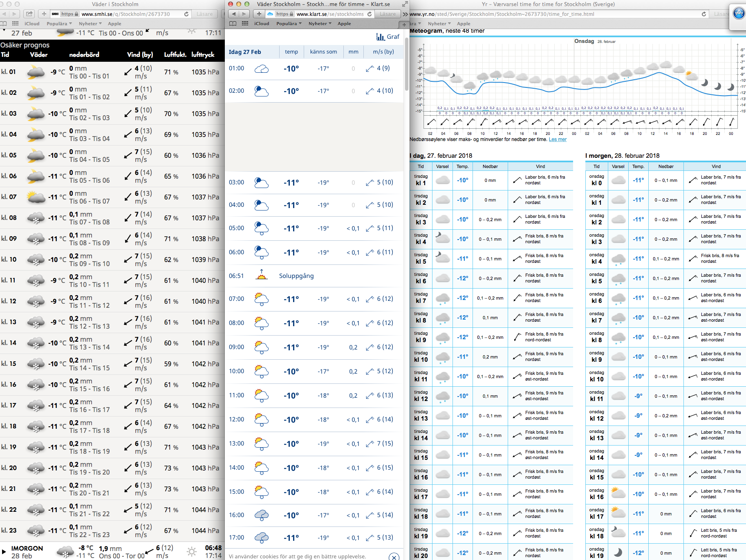Image resolution: width=746 pixels, height=560 pixels.
Task: Open bookmarks book icon in Klart window
Action: (233, 24)
